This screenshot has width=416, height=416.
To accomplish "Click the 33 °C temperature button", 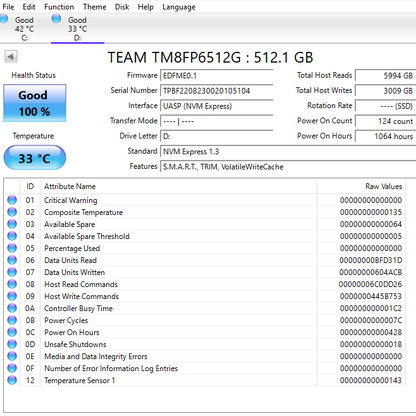I will coord(35,158).
